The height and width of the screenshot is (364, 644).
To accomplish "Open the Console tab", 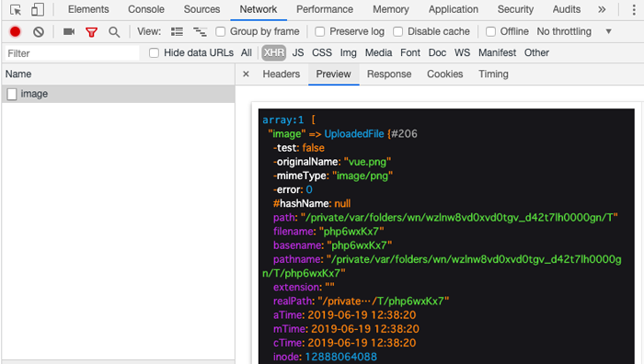I will [146, 9].
